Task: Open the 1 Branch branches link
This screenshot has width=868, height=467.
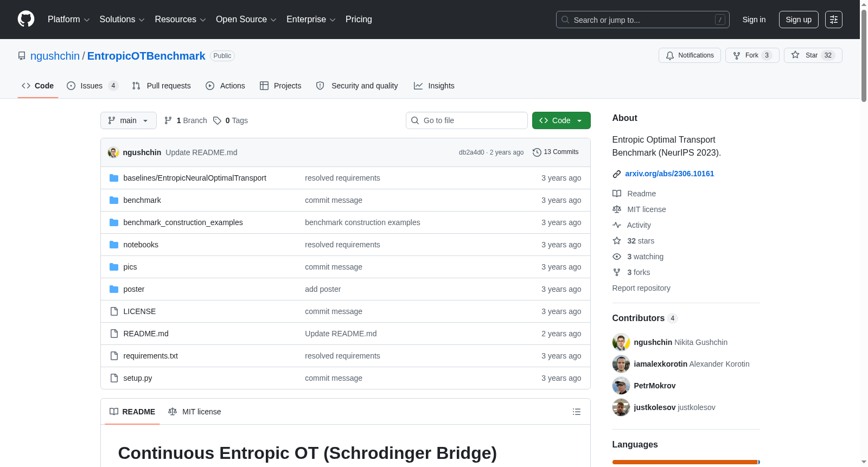Action: tap(186, 120)
